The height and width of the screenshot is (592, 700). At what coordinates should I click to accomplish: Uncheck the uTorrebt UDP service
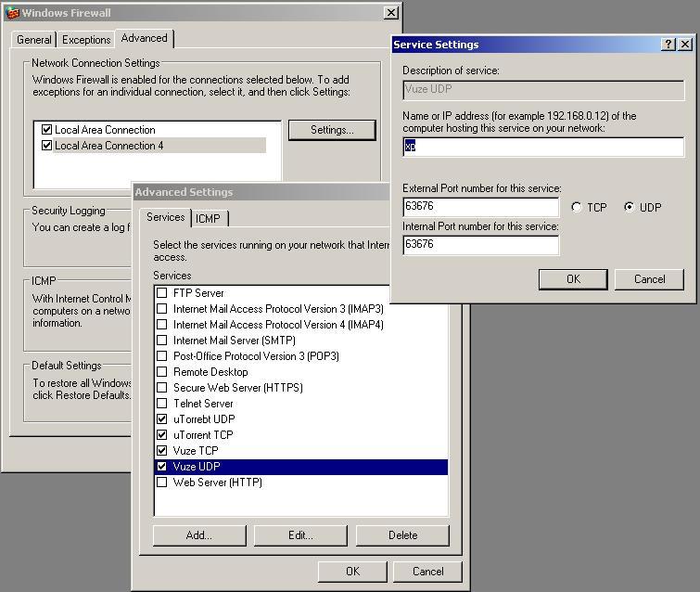pyautogui.click(x=162, y=419)
